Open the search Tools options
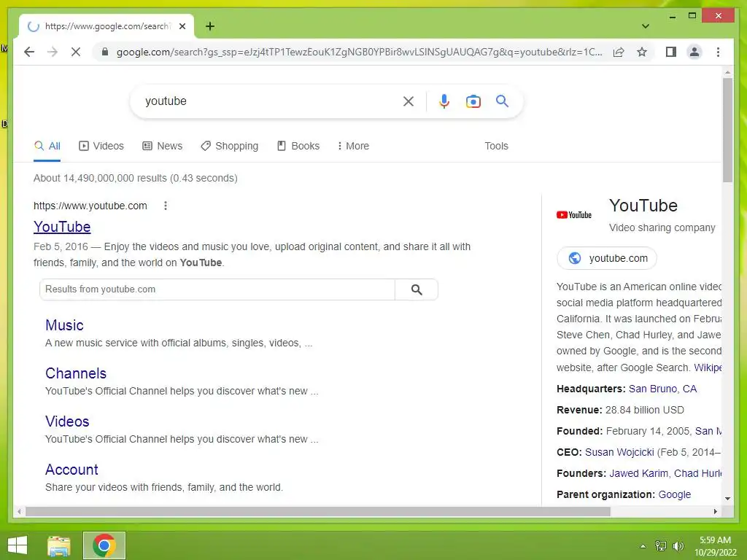747x560 pixels. [x=496, y=146]
